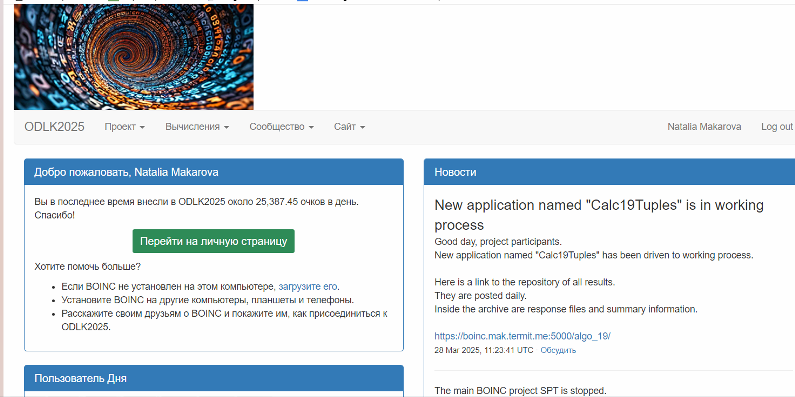Select the Пользователь Дня panel heading
Image resolution: width=795 pixels, height=397 pixels.
pyautogui.click(x=214, y=378)
